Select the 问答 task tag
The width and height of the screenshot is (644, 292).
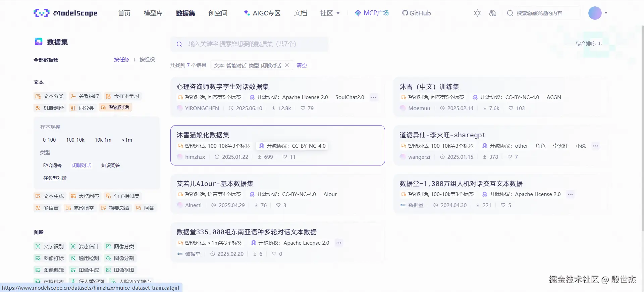pos(145,208)
